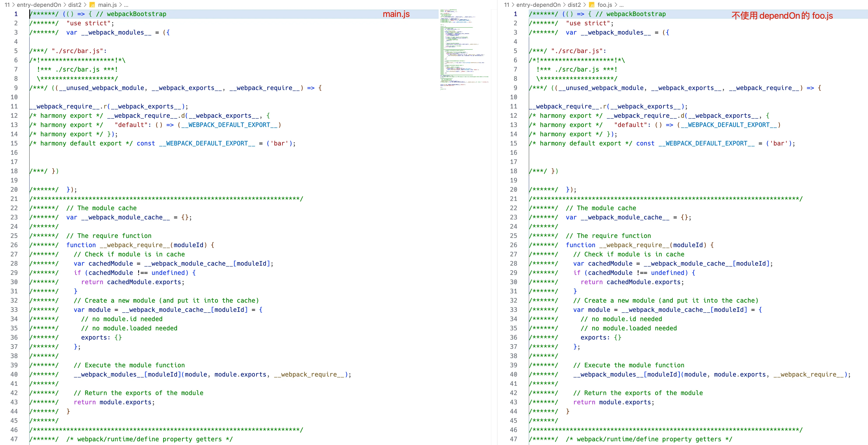Screen dimensions: 868x445
Task: Click cachedModule variable on line 28 of main.js
Action: click(x=111, y=263)
